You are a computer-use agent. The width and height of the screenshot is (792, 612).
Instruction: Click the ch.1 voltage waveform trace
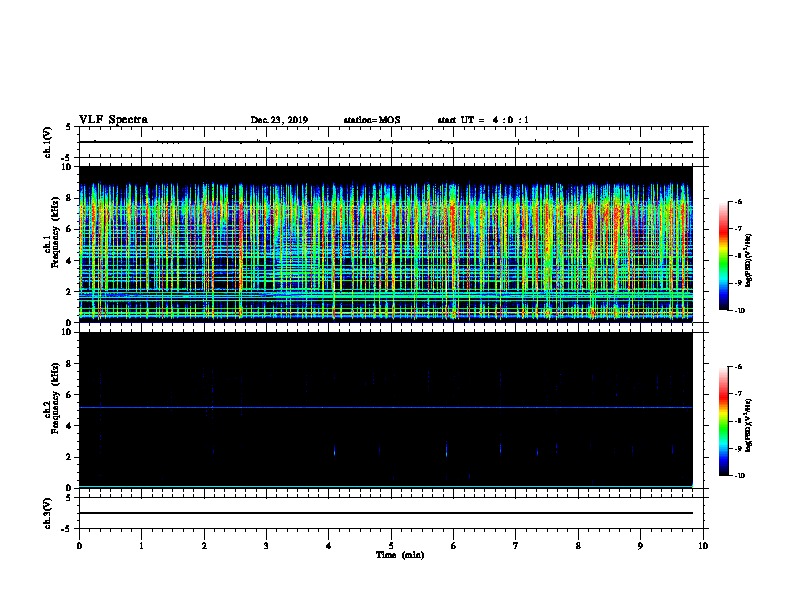click(x=386, y=142)
